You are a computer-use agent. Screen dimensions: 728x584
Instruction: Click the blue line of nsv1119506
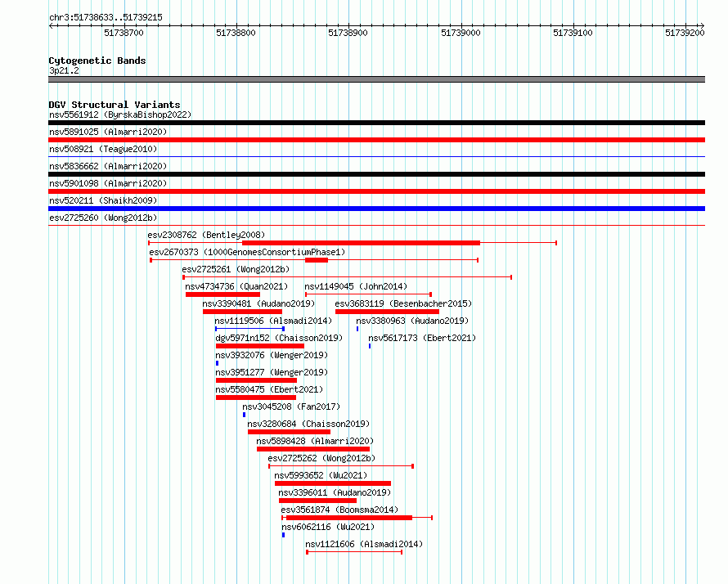(249, 329)
